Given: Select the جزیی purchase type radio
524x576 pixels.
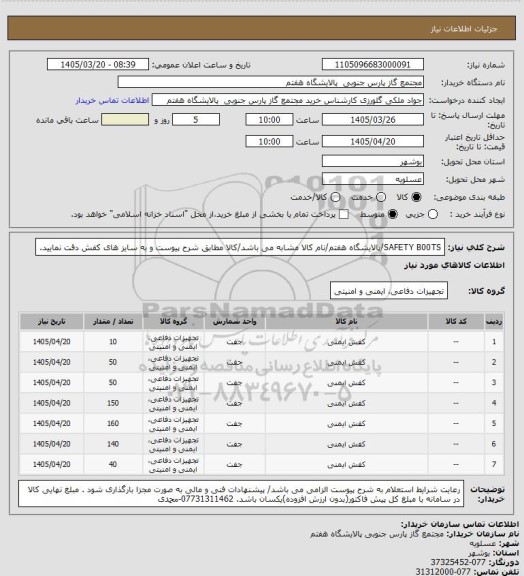Looking at the screenshot, I should click(433, 214).
